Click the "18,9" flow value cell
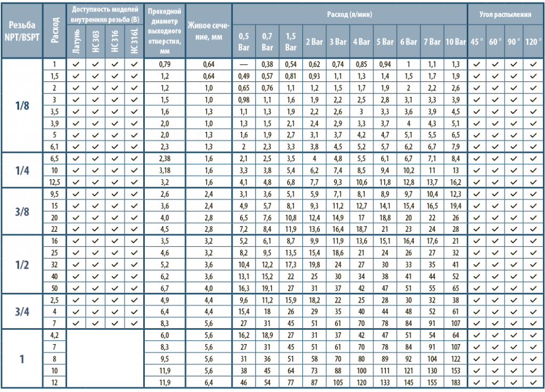Image resolution: width=545 pixels, height=392 pixels. (x=267, y=335)
